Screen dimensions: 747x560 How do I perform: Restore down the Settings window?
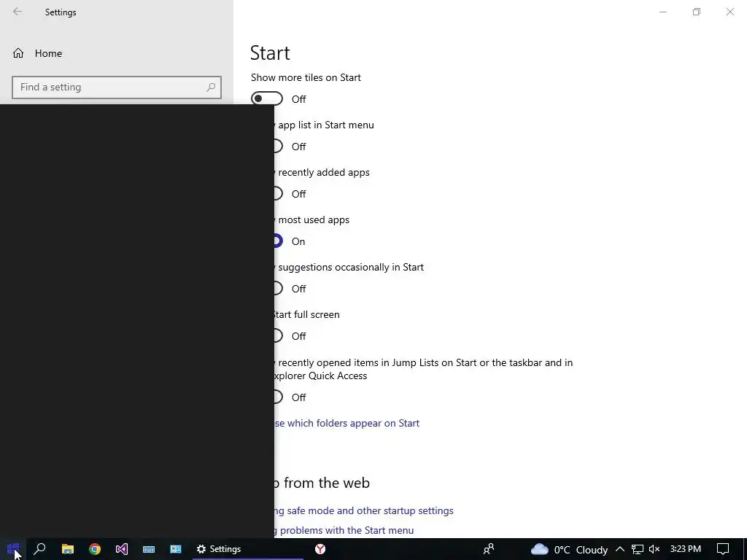click(697, 12)
